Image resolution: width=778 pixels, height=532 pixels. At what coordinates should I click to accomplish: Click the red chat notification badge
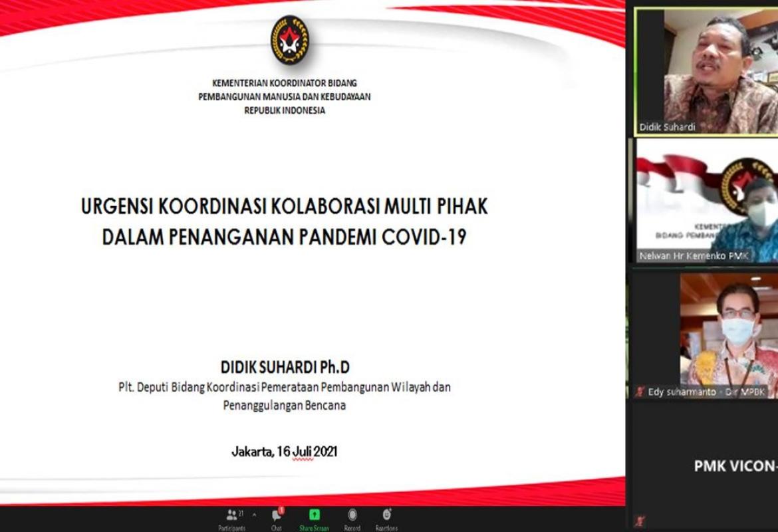coord(281,510)
